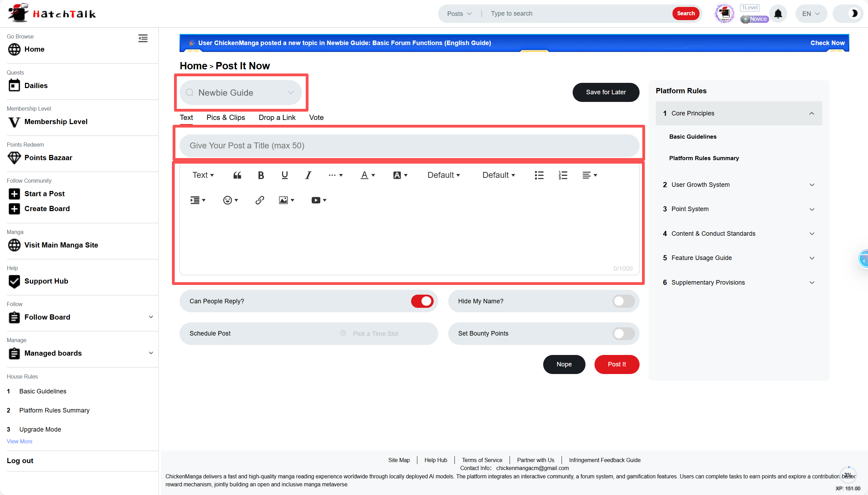This screenshot has width=868, height=495.
Task: Click the italic formatting icon
Action: (x=308, y=175)
